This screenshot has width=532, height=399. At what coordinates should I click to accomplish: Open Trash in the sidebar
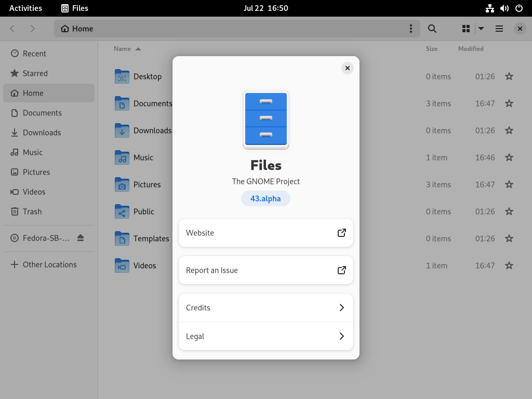point(49,211)
